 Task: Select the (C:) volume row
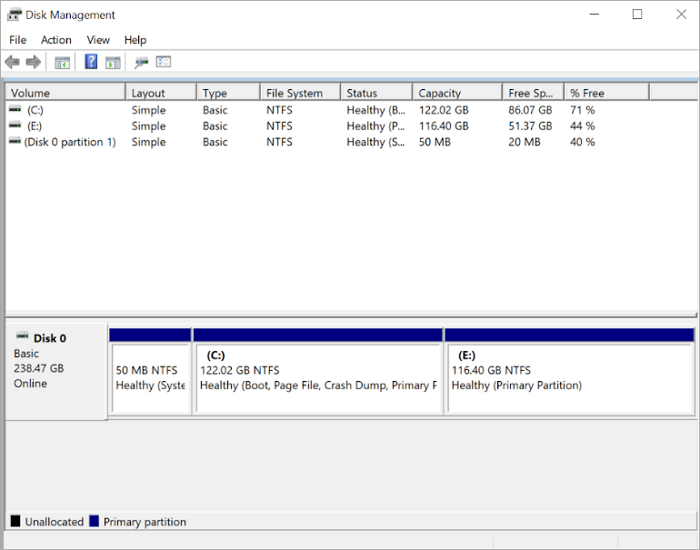350,110
